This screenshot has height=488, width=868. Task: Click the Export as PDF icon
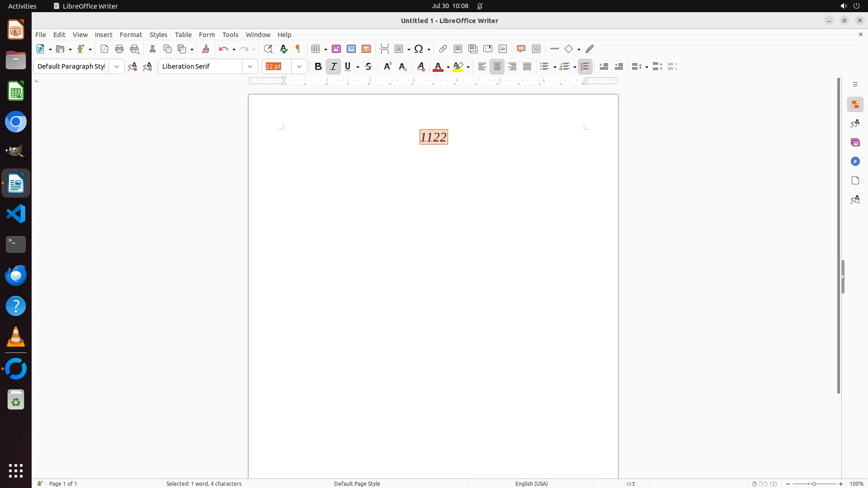104,49
